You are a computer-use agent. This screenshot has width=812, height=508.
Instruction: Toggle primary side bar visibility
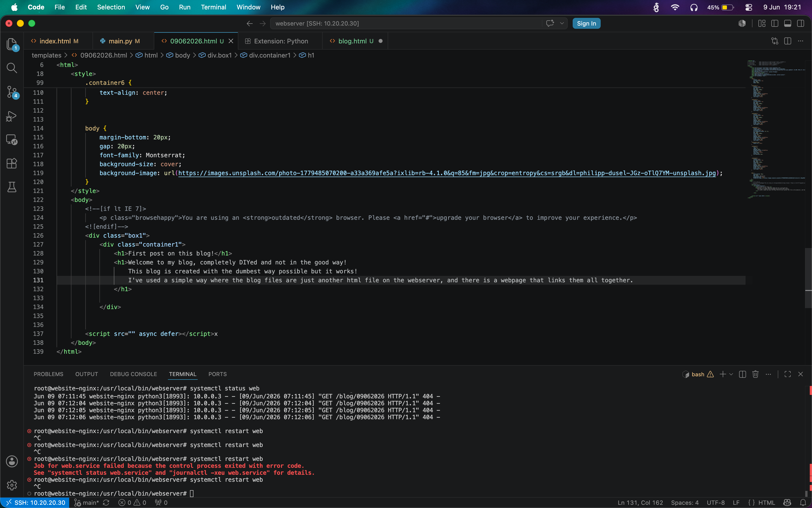(x=775, y=24)
